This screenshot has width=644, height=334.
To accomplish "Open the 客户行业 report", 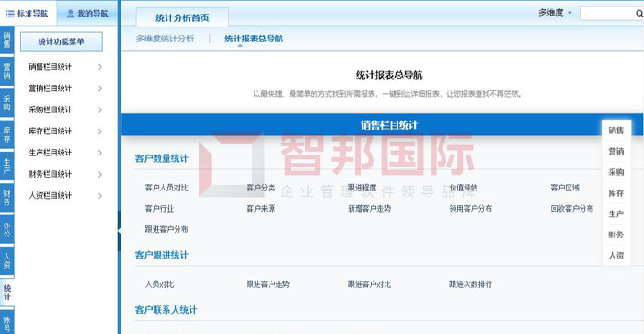I will point(159,209).
